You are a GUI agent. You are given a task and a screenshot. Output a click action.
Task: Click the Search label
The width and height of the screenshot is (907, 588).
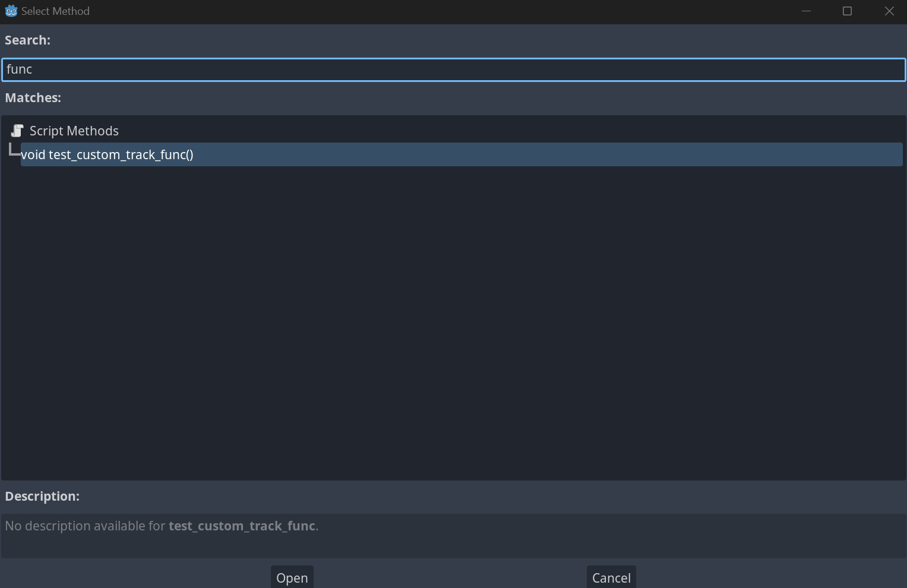coord(27,40)
